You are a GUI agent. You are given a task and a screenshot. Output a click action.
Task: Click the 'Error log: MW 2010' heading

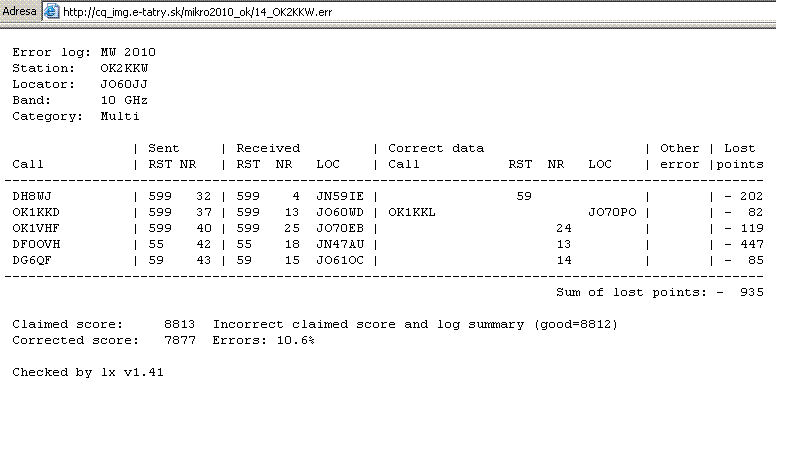[84, 52]
